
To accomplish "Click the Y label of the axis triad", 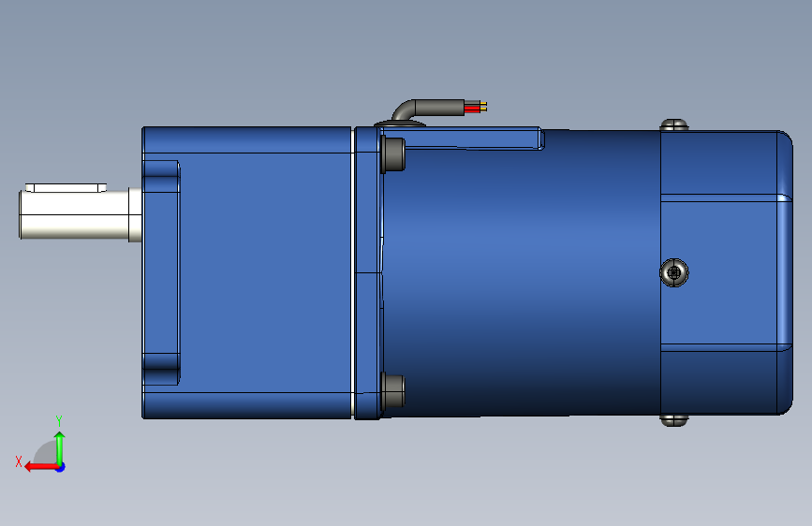I will 59,421.
